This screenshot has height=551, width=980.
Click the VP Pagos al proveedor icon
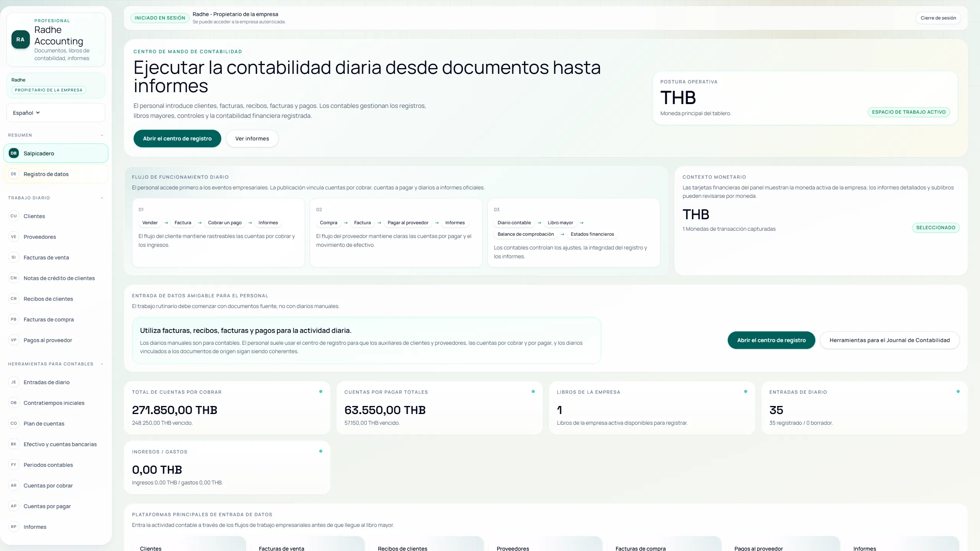click(x=14, y=340)
